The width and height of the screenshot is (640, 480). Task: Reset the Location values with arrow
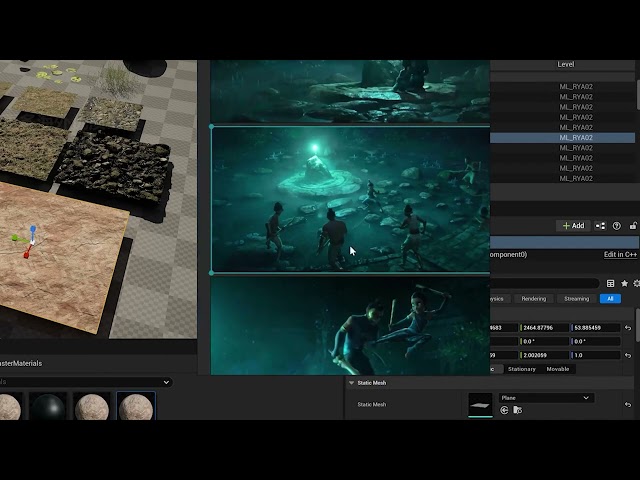[628, 328]
